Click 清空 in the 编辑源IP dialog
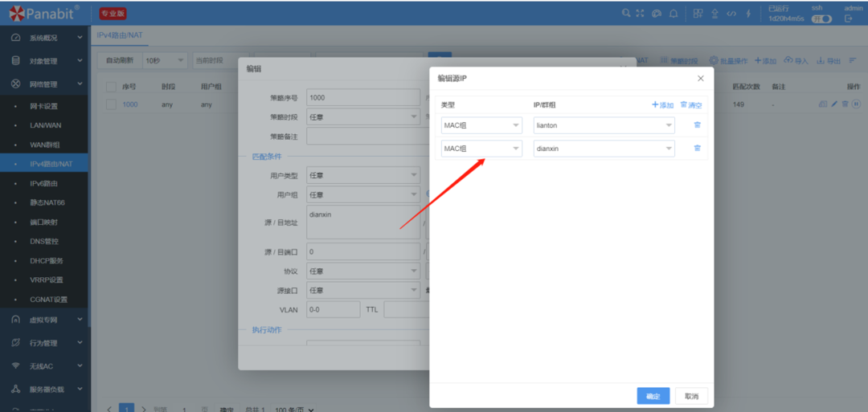The height and width of the screenshot is (412, 868). [x=691, y=105]
